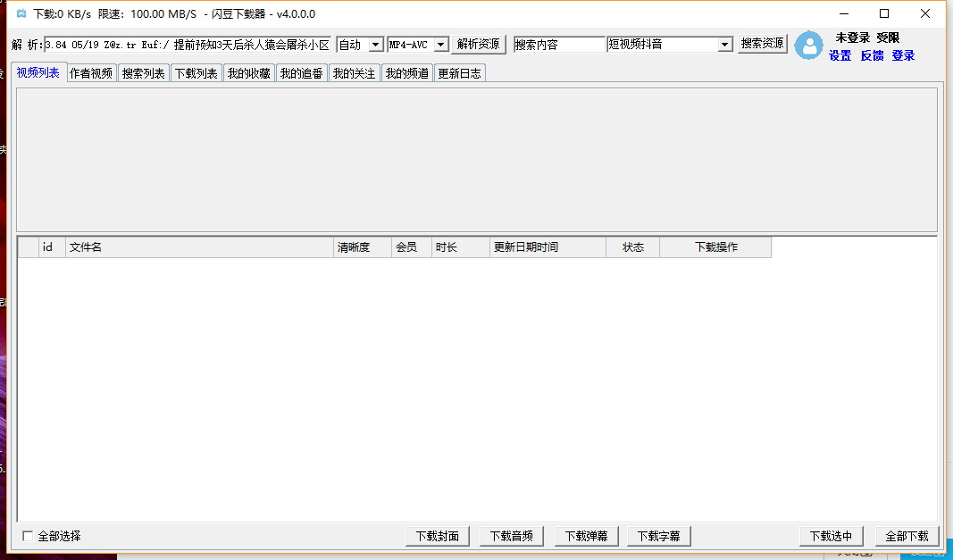953x560 pixels.
Task: Click the user avatar profile icon
Action: pos(808,46)
